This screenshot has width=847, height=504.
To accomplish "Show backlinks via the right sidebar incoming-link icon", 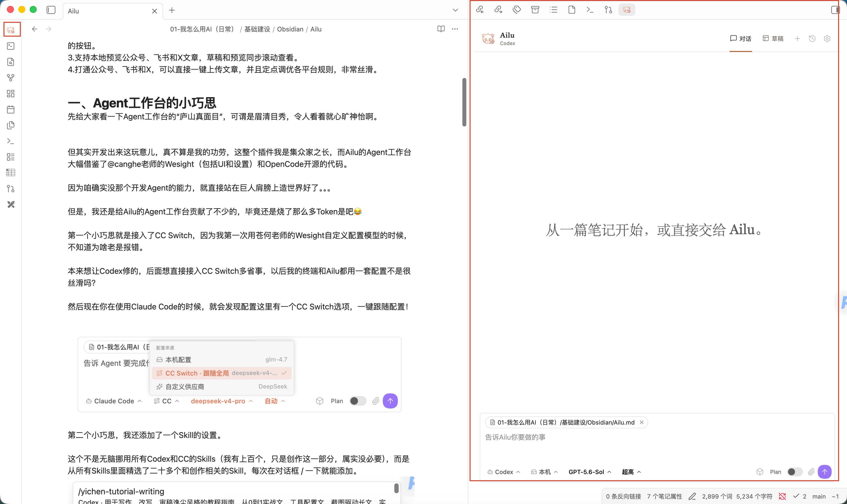I will [480, 9].
